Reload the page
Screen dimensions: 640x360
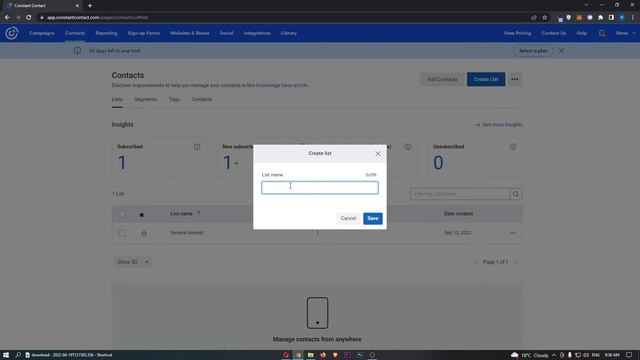[29, 18]
